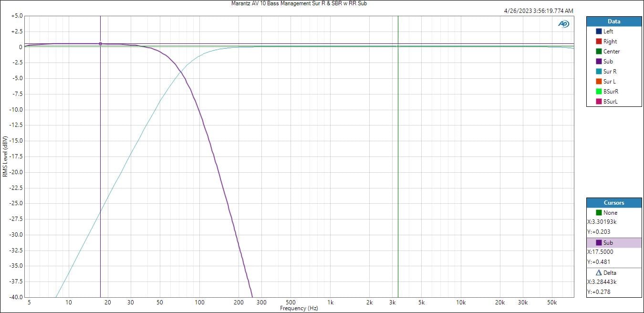This screenshot has width=644, height=313.
Task: Click the Delta triangle icon
Action: pyautogui.click(x=599, y=273)
